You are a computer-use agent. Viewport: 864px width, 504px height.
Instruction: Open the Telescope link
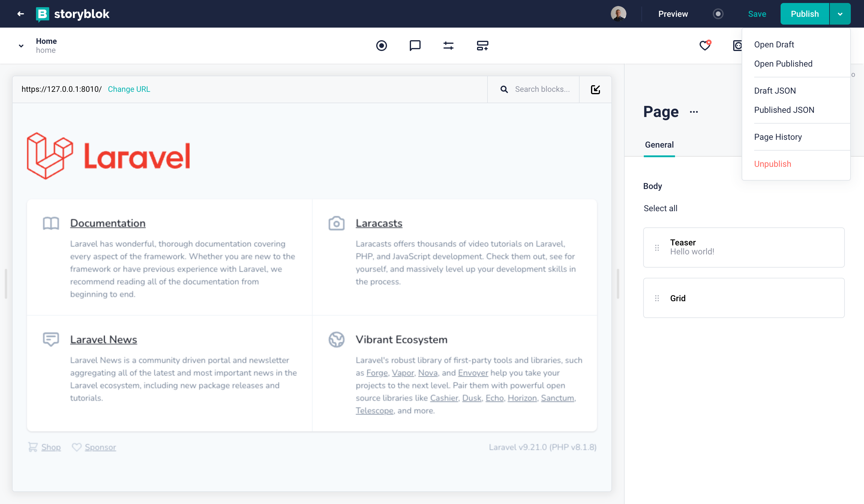click(x=374, y=411)
